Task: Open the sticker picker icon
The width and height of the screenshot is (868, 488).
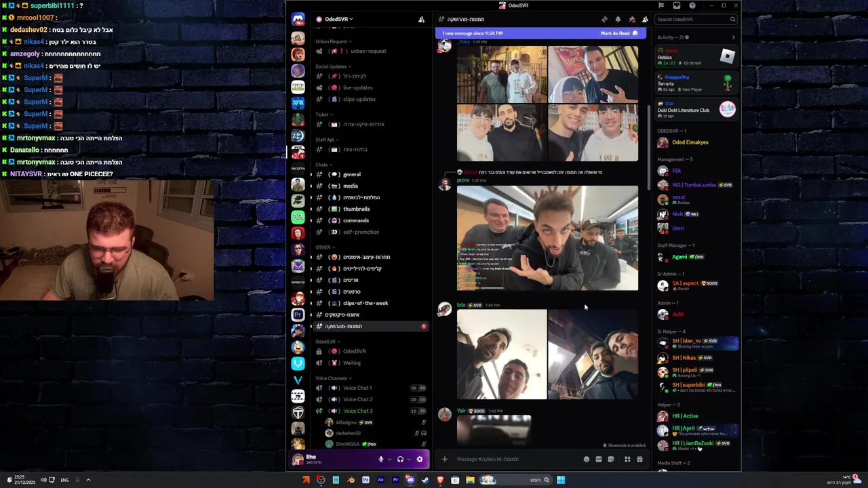Action: pyautogui.click(x=611, y=460)
